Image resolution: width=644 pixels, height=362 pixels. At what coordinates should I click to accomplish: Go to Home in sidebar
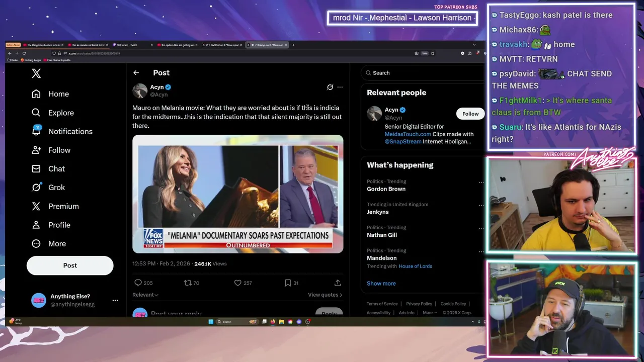50,94
